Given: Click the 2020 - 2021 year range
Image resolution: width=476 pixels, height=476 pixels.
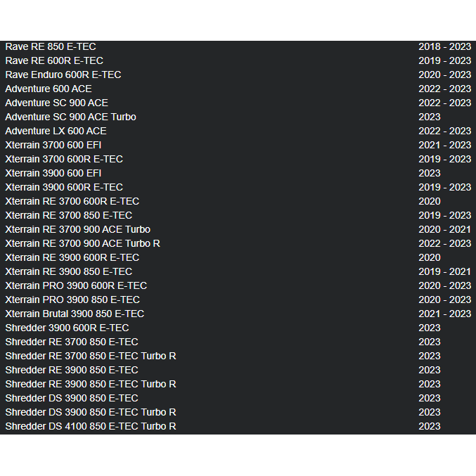Looking at the screenshot, I should pos(445,229).
